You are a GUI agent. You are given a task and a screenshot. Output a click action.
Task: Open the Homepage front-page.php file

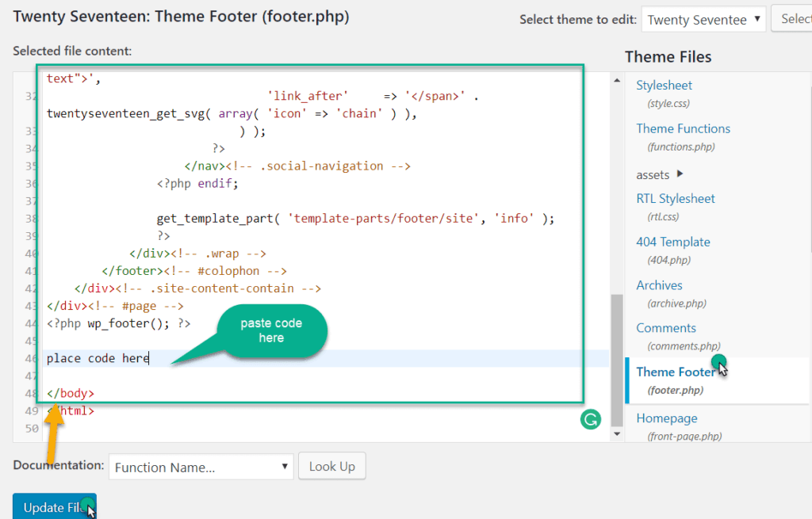click(x=666, y=418)
